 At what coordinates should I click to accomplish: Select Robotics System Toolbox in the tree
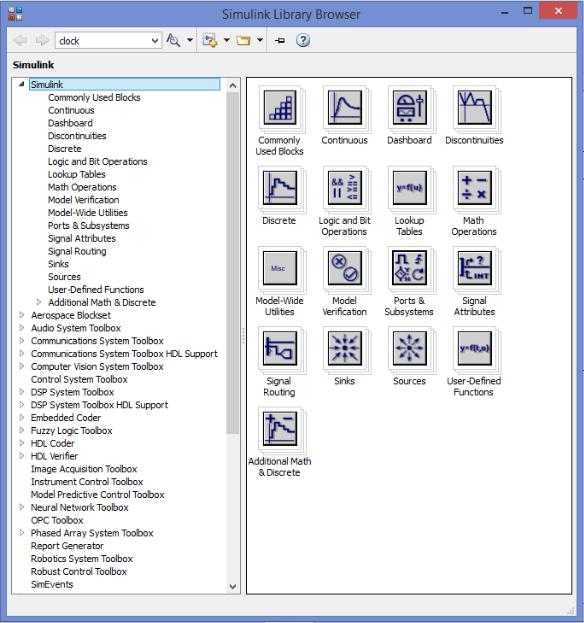point(82,558)
